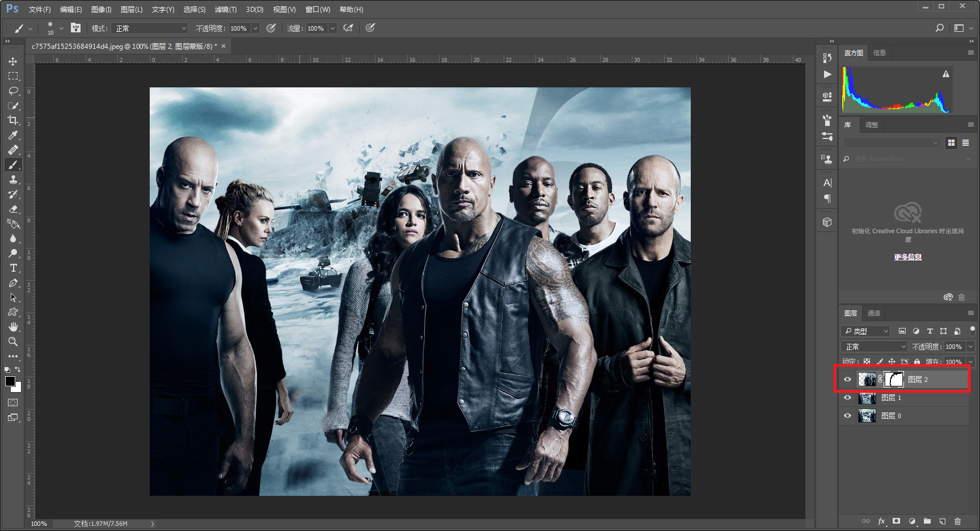Select the Lasso tool
This screenshot has height=531, width=980.
[13, 91]
